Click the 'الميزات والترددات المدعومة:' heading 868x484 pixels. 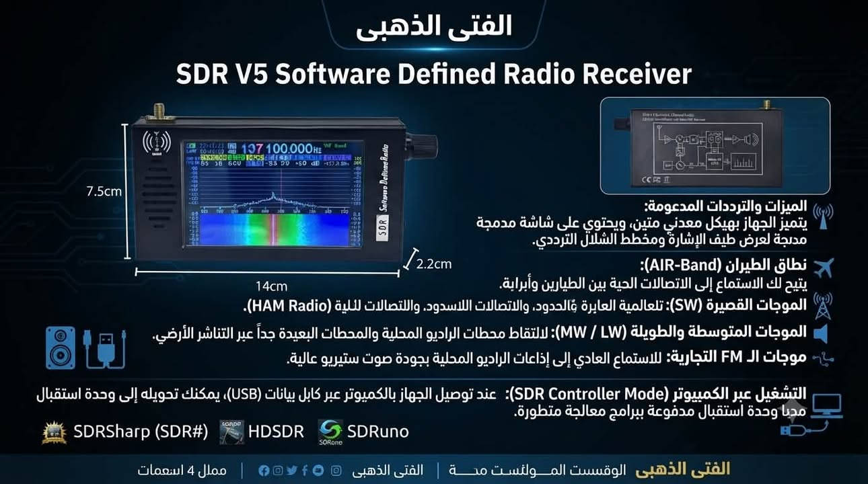click(725, 206)
